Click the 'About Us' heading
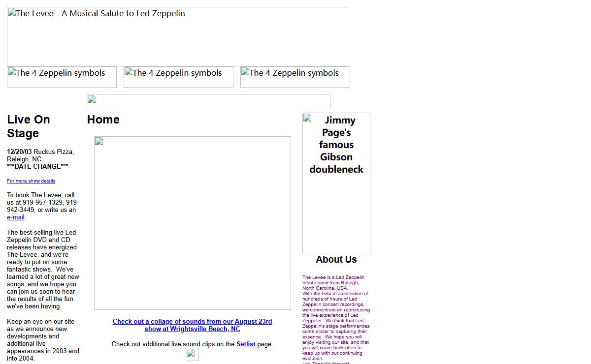This screenshot has height=364, width=591. point(336,260)
